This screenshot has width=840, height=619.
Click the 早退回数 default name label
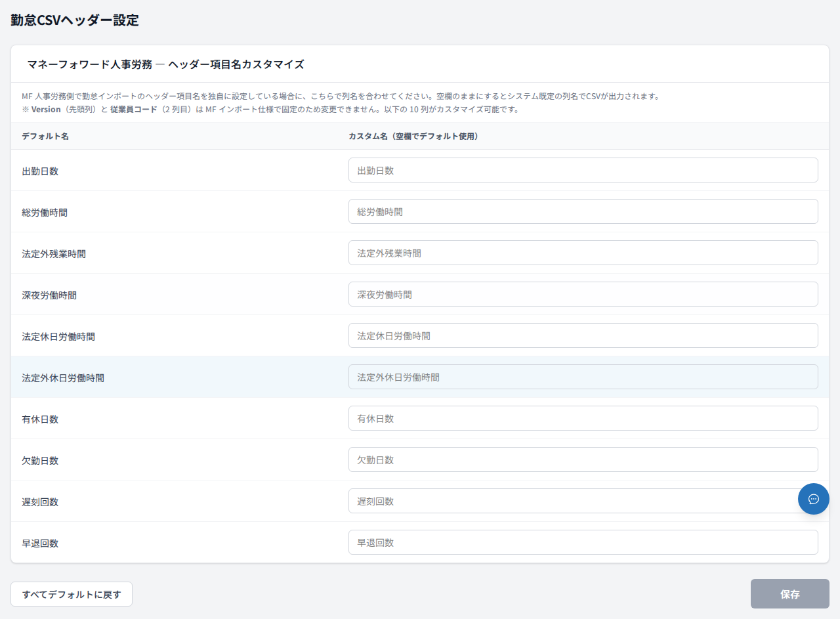point(40,544)
